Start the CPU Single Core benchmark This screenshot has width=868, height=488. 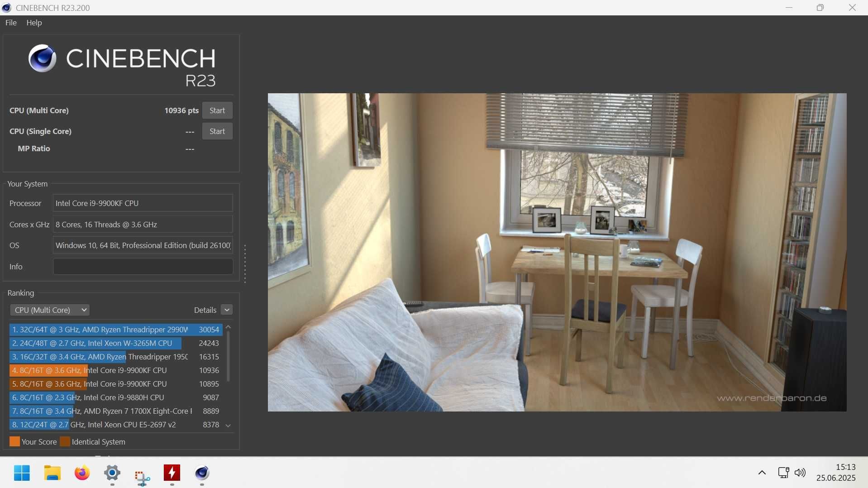[217, 131]
